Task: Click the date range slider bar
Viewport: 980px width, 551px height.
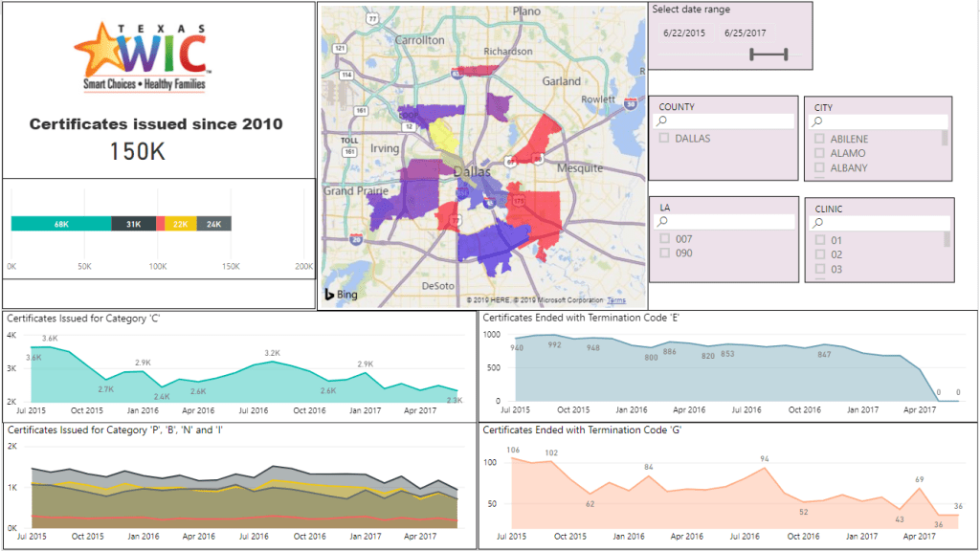Action: [768, 55]
